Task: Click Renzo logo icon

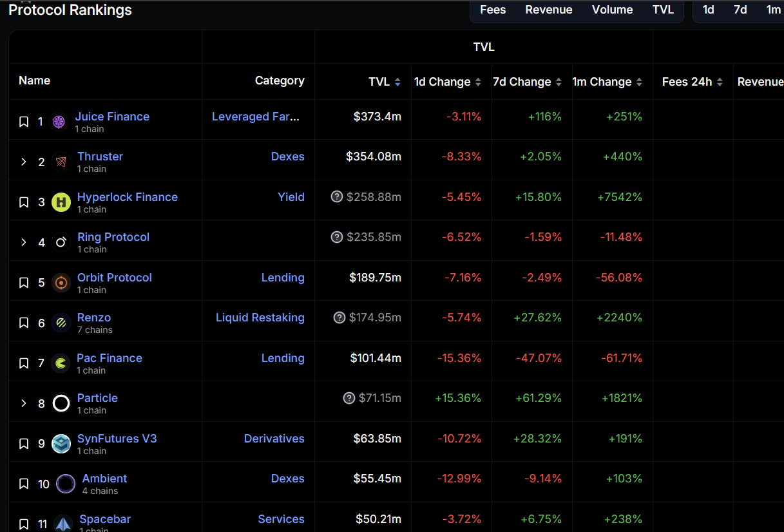Action: click(61, 323)
